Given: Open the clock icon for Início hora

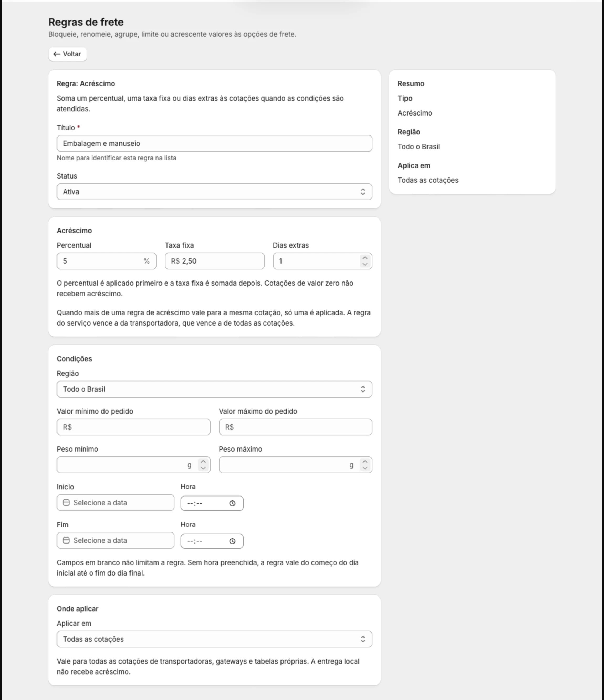Looking at the screenshot, I should (x=232, y=503).
